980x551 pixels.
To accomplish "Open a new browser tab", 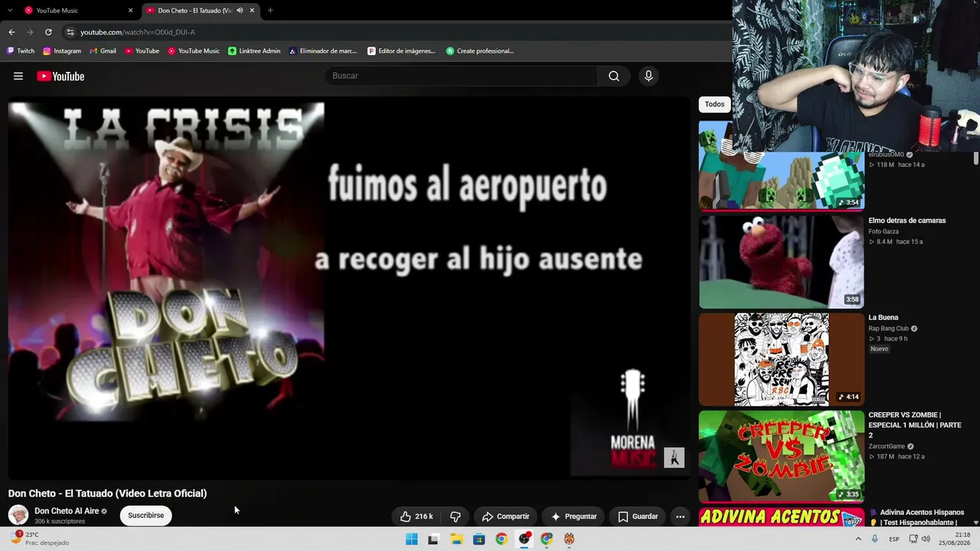I will 270,11.
